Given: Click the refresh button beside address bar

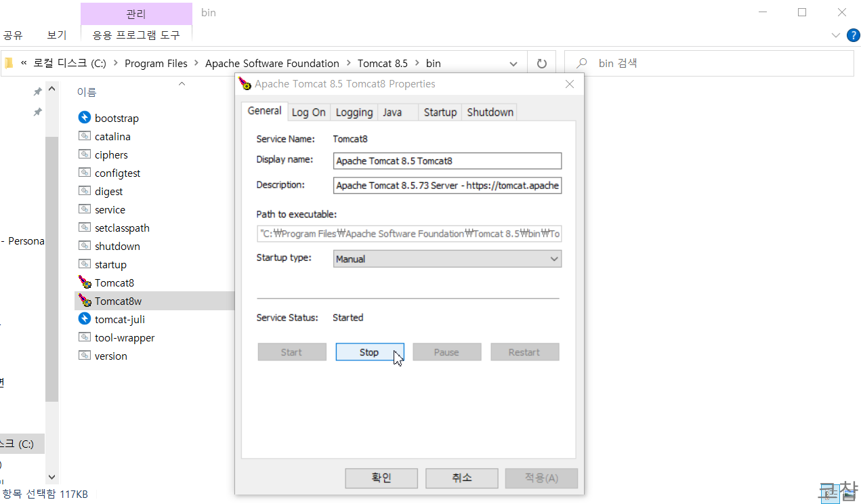Looking at the screenshot, I should (x=541, y=63).
